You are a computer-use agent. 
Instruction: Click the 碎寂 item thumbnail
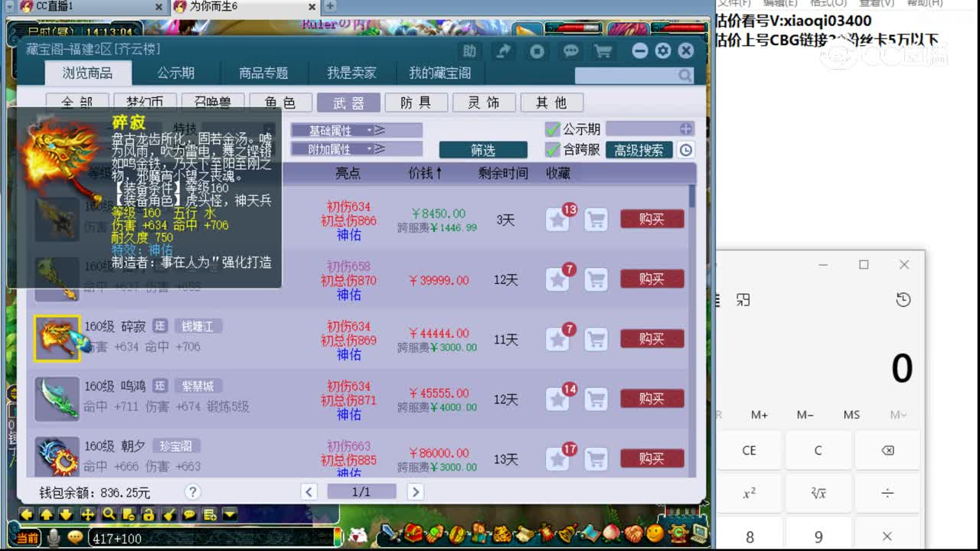(57, 338)
